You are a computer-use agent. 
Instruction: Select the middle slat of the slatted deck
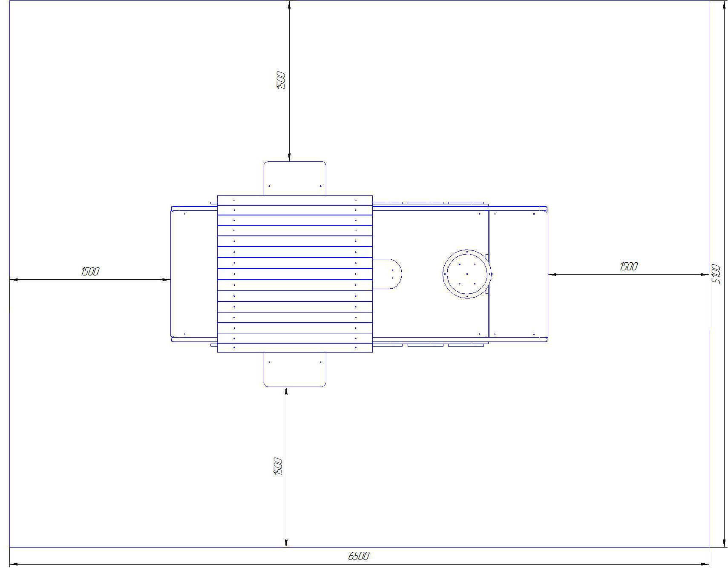click(295, 274)
